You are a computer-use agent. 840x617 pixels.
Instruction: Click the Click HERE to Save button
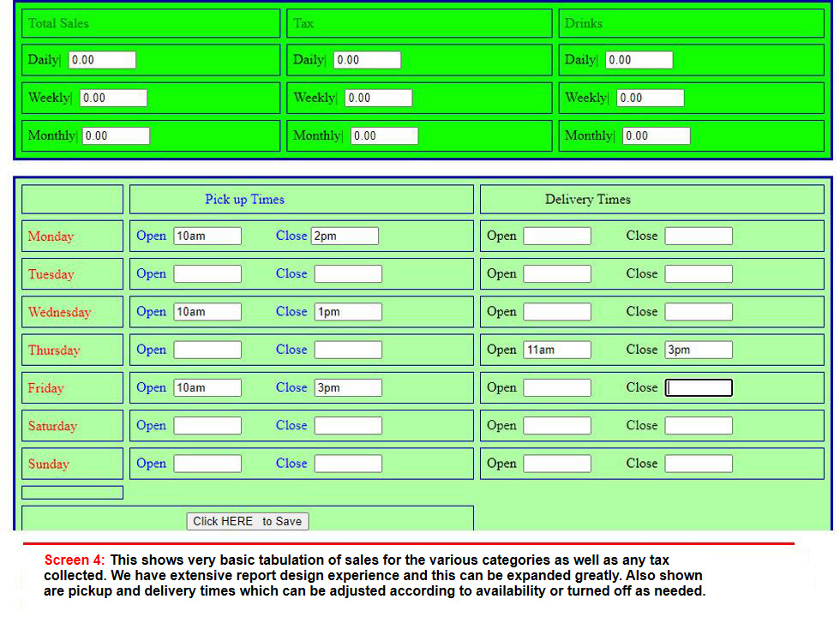(x=248, y=521)
